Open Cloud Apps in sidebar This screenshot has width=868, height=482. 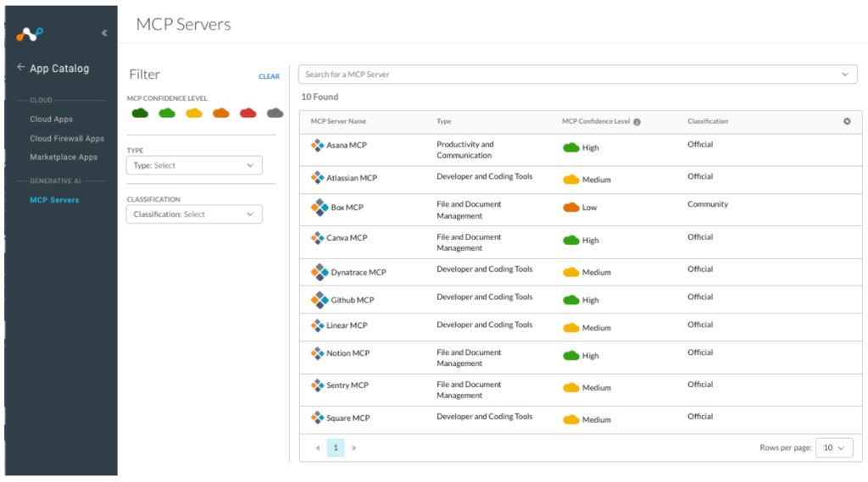51,119
